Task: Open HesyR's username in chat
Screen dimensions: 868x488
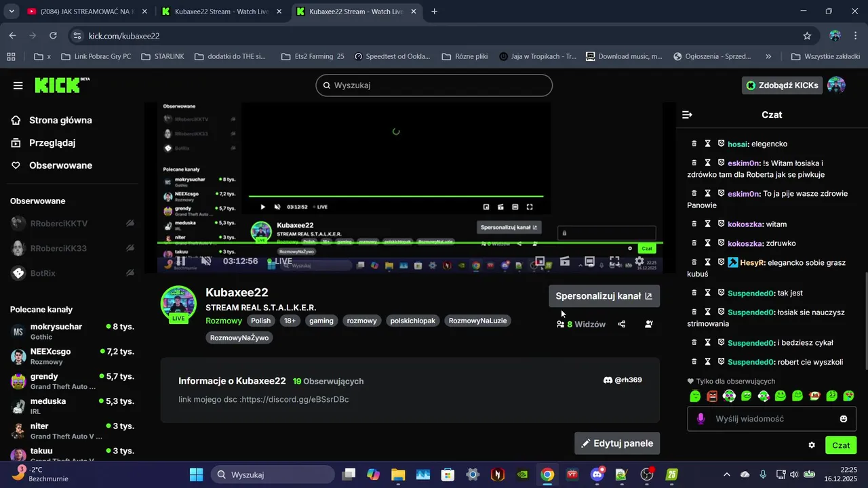Action: pyautogui.click(x=752, y=262)
